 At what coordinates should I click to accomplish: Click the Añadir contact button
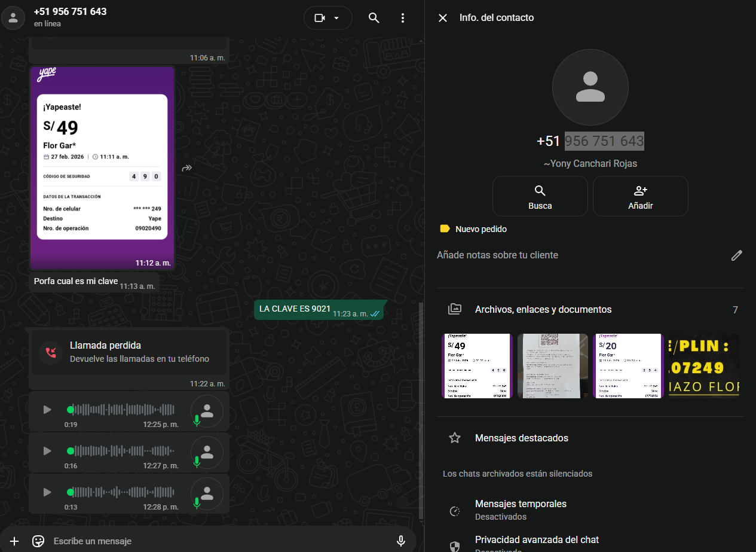pyautogui.click(x=640, y=196)
